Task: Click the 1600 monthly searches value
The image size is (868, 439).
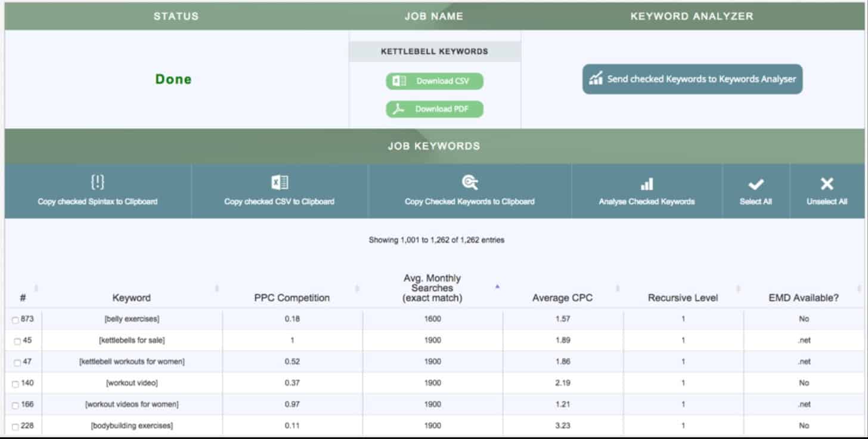Action: point(433,319)
